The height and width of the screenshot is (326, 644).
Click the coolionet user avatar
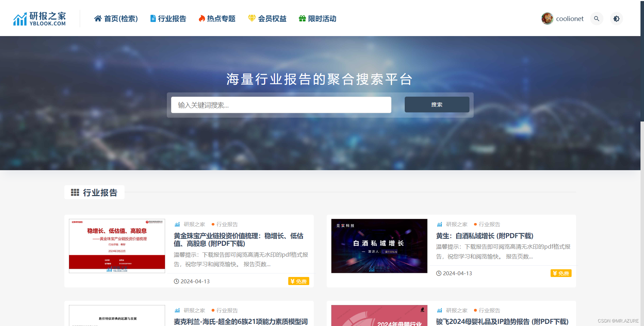547,19
